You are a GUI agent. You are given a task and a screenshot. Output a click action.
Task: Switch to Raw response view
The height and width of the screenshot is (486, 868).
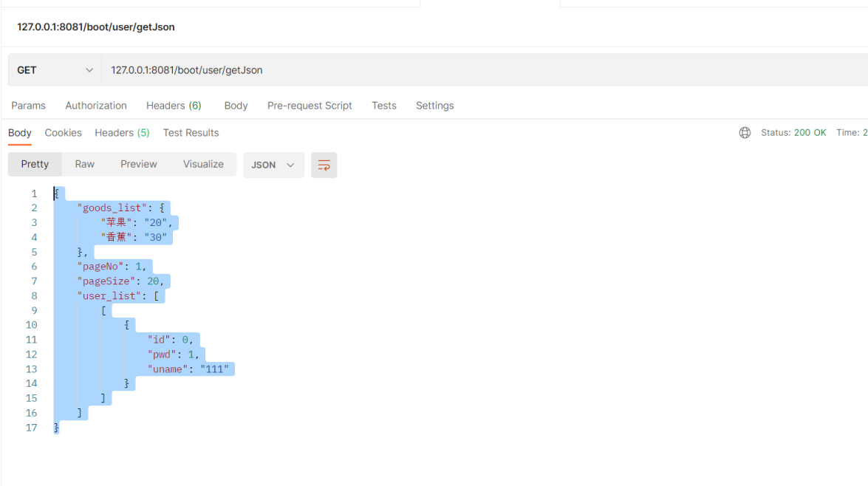click(85, 164)
